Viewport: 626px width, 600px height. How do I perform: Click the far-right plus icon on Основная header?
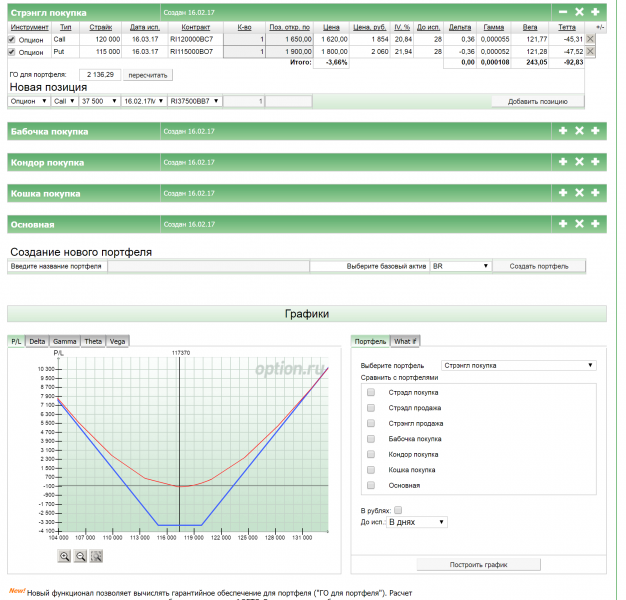595,224
